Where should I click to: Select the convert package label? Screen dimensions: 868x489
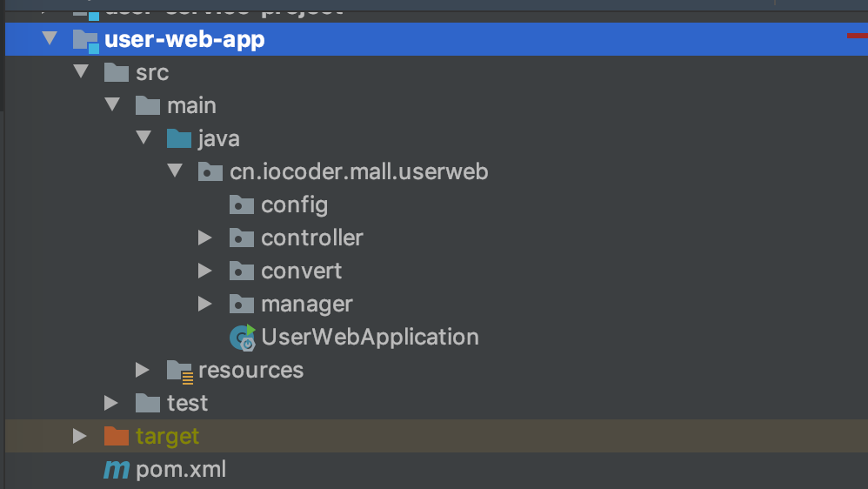tap(301, 271)
